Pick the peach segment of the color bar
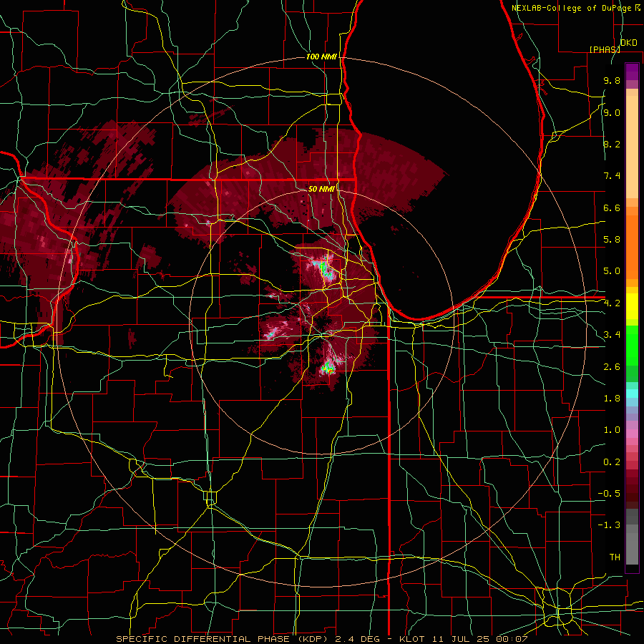644x644 pixels. [632, 147]
